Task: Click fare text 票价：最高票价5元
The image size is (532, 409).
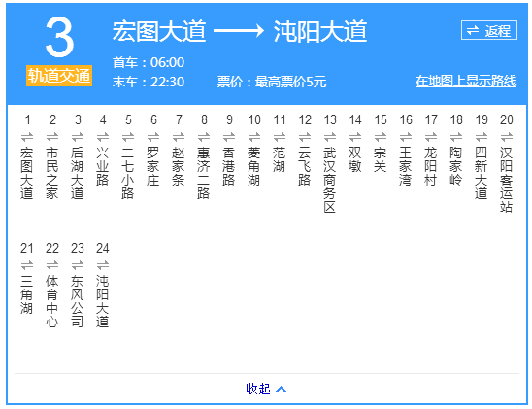Action: (272, 82)
